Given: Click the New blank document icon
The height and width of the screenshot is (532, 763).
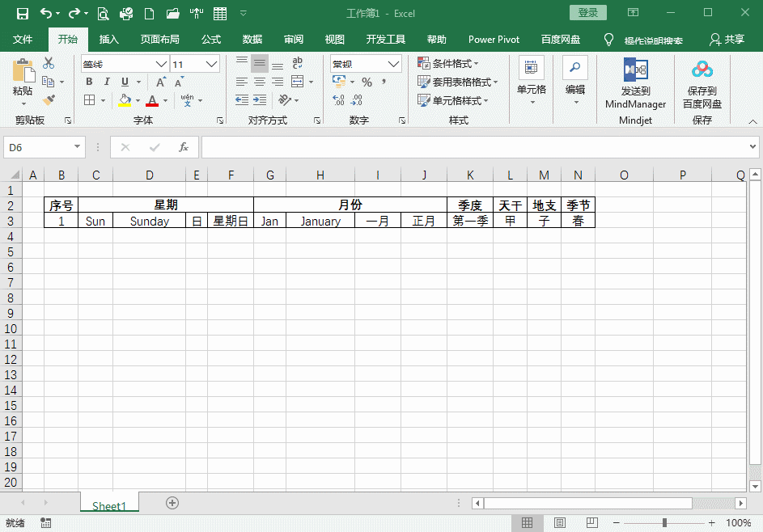Looking at the screenshot, I should [150, 14].
